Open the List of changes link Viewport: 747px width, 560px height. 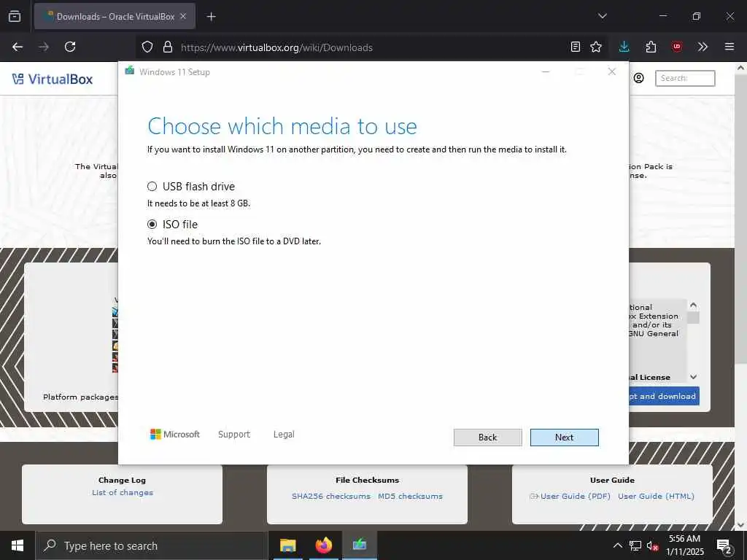point(123,492)
